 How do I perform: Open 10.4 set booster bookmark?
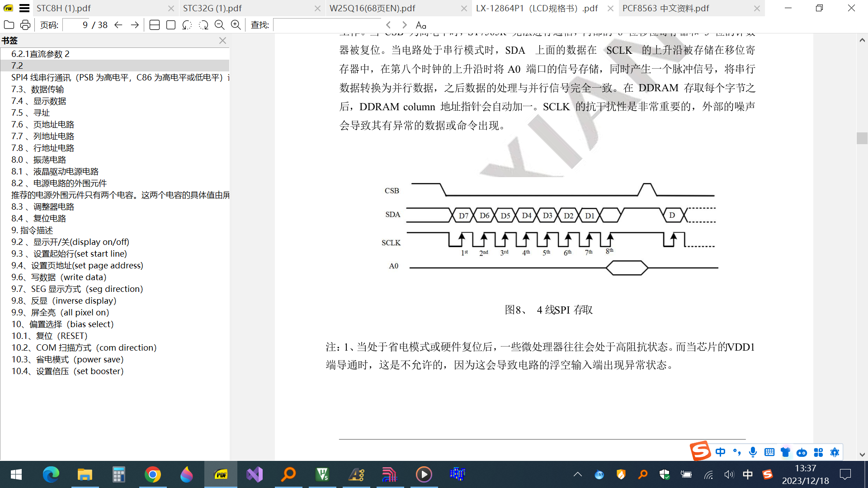click(x=115, y=371)
